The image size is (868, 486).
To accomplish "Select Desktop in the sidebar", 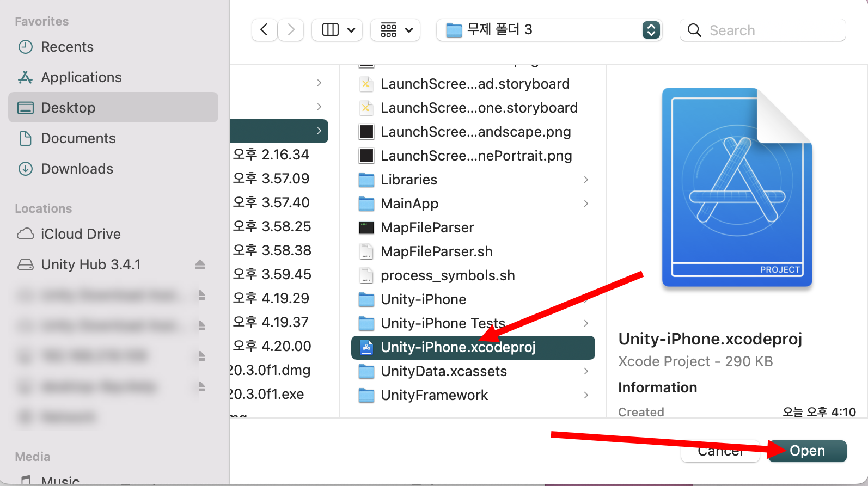I will click(113, 107).
